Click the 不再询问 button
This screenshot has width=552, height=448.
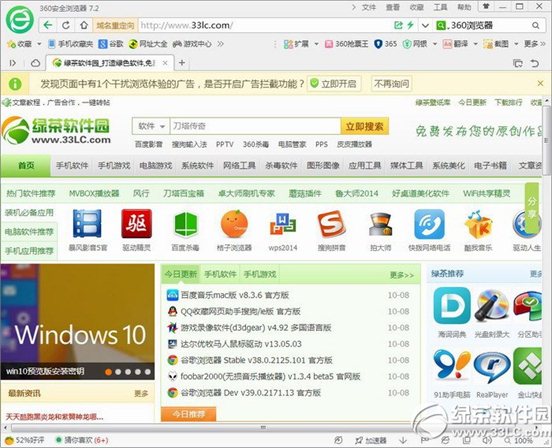[x=391, y=84]
